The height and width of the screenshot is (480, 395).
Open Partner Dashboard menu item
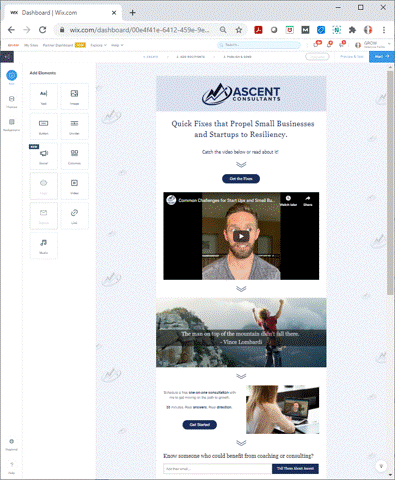58,45
